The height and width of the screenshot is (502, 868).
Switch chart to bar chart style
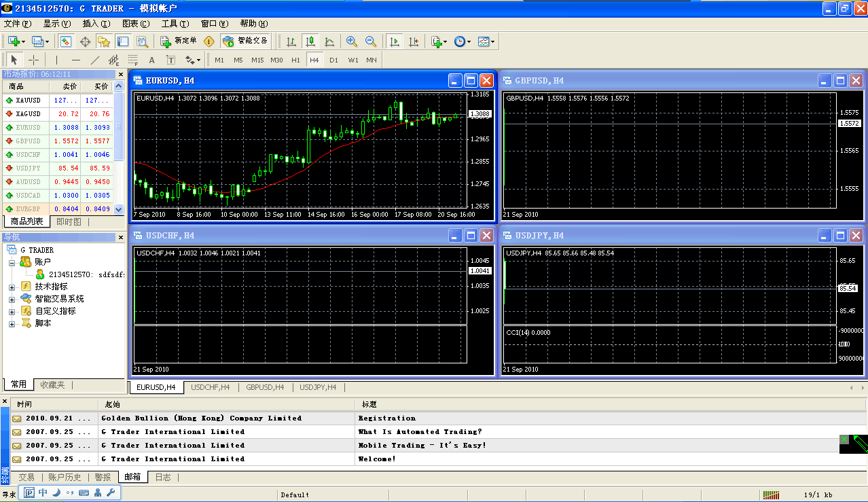tap(291, 41)
